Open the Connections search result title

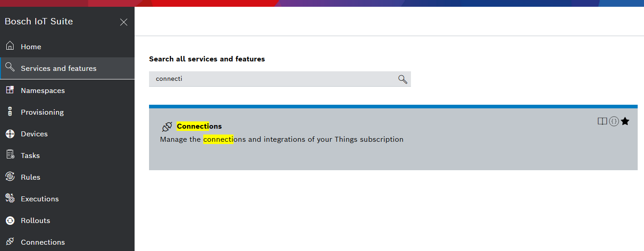[x=199, y=126]
